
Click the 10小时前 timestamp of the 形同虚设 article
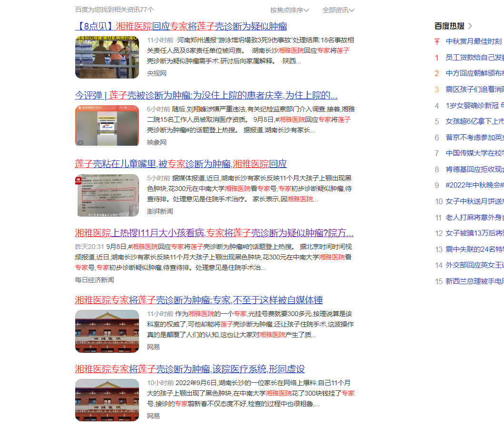coord(160,383)
